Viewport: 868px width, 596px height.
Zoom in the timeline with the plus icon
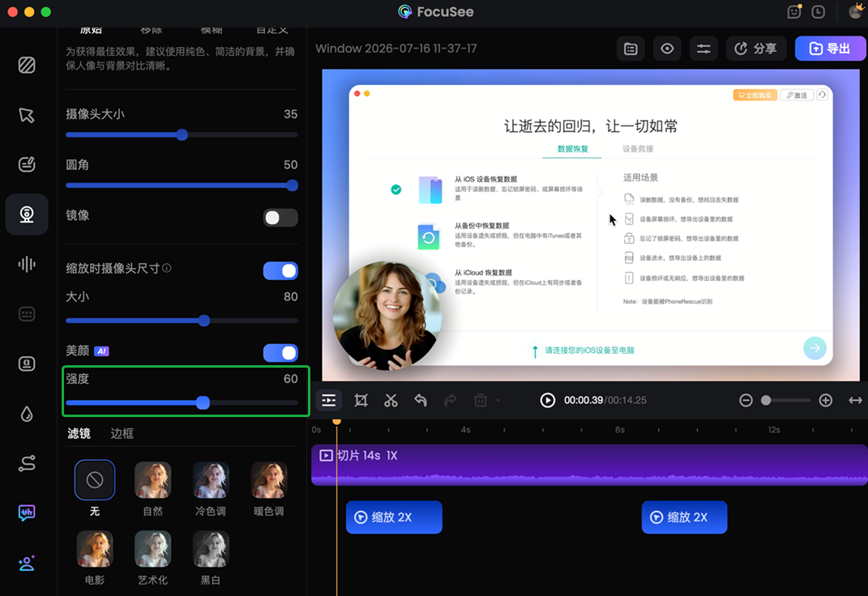[825, 400]
